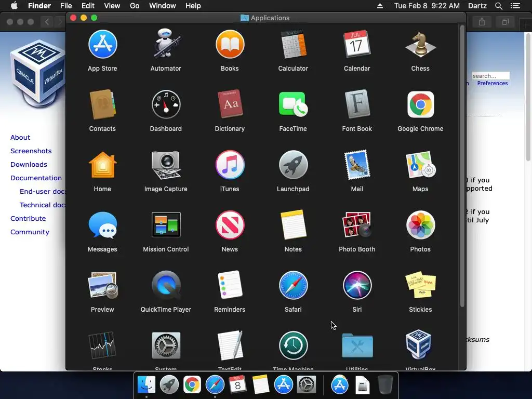The height and width of the screenshot is (399, 532).
Task: Click the eject icon in menu bar
Action: [380, 6]
